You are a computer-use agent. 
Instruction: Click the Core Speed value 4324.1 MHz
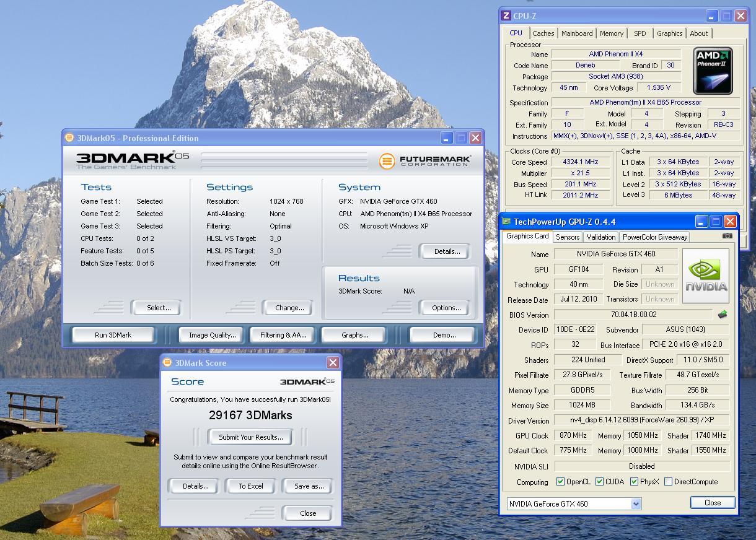click(x=581, y=162)
